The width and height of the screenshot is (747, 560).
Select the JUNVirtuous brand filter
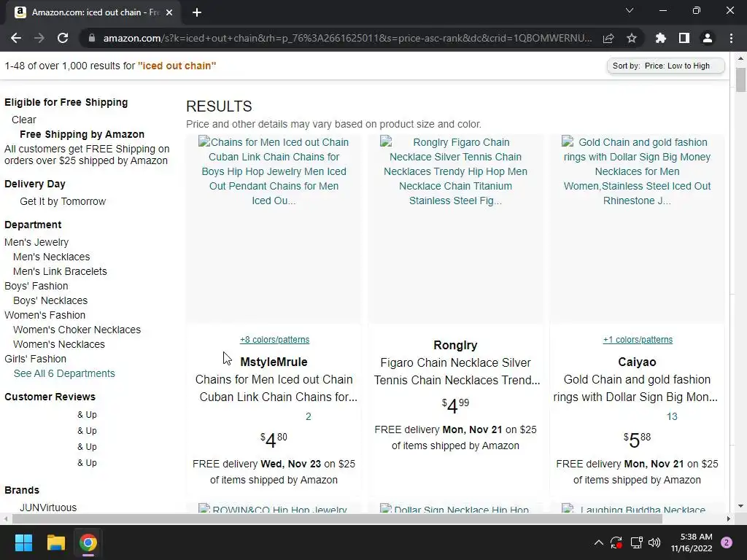48,507
